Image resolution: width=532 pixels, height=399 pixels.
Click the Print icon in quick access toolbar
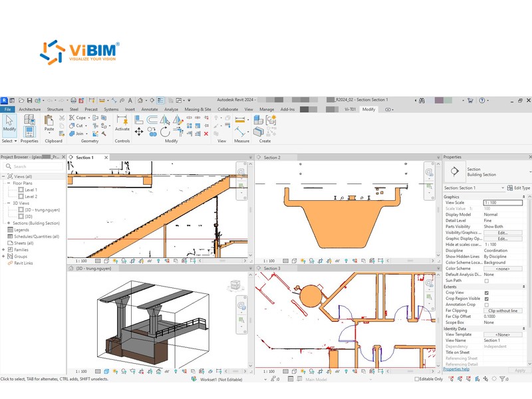[73, 100]
